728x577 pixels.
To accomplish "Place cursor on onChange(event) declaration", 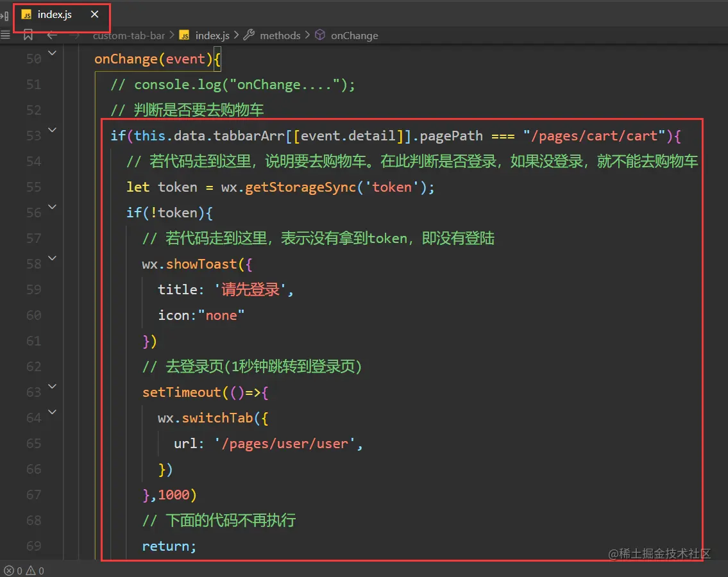I will [157, 60].
